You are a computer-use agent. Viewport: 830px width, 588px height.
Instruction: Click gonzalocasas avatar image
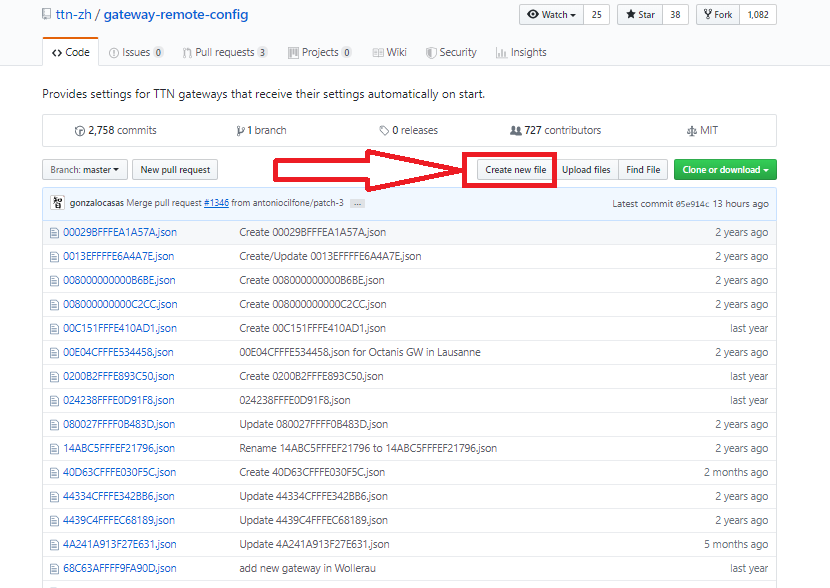57,203
